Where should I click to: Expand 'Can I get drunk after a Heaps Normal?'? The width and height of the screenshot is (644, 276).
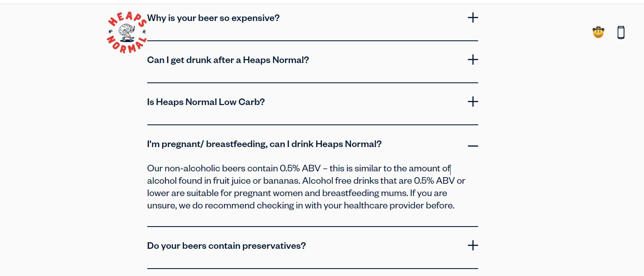coord(228,59)
